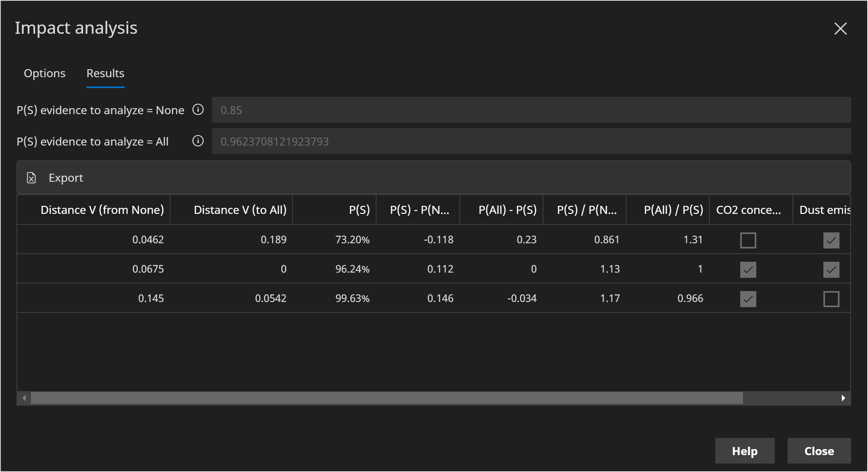Image resolution: width=868 pixels, height=472 pixels.
Task: Uncheck CO2 concentration box in second row
Action: coord(748,270)
